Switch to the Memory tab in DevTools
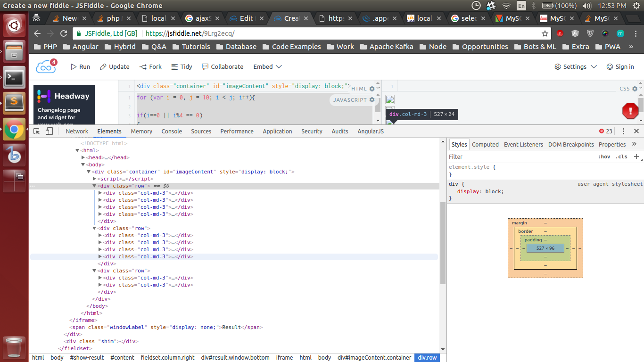 pyautogui.click(x=141, y=132)
